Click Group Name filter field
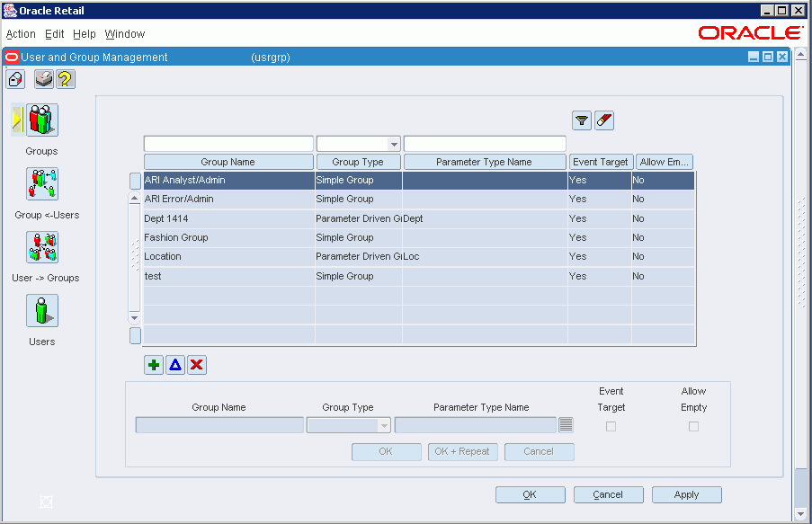The height and width of the screenshot is (524, 812). (x=228, y=144)
